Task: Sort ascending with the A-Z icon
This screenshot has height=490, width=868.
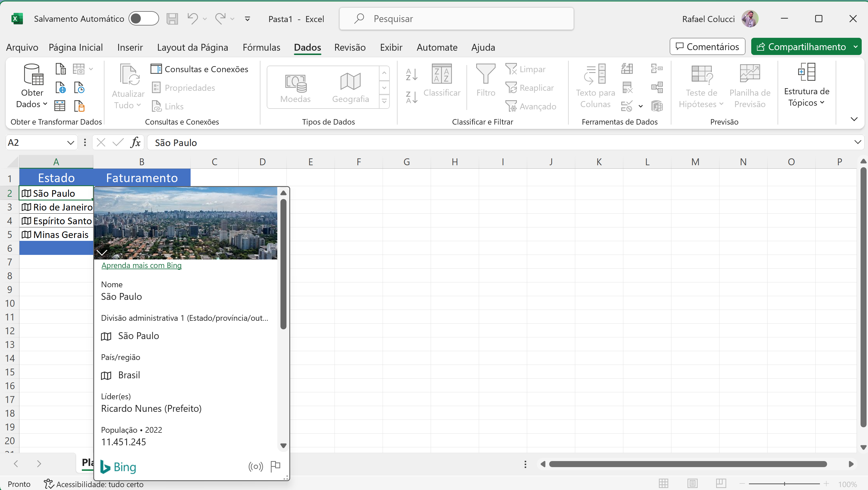Action: [411, 74]
